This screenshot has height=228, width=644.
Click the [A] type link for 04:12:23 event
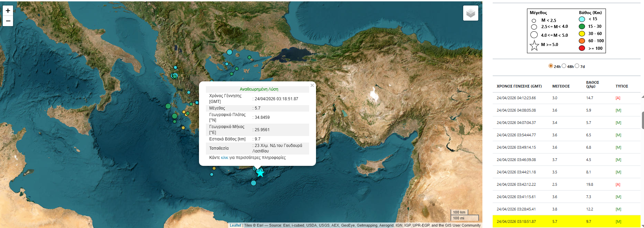[x=618, y=98]
